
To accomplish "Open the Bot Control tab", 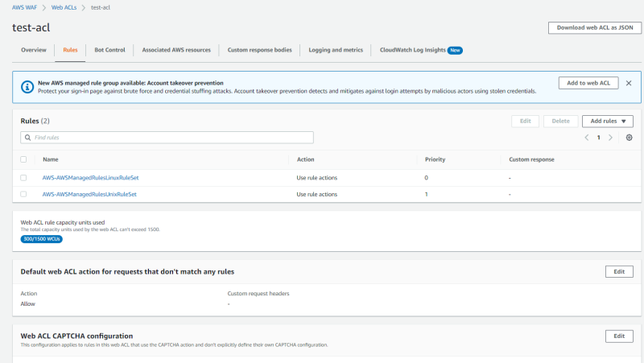I will coord(109,50).
